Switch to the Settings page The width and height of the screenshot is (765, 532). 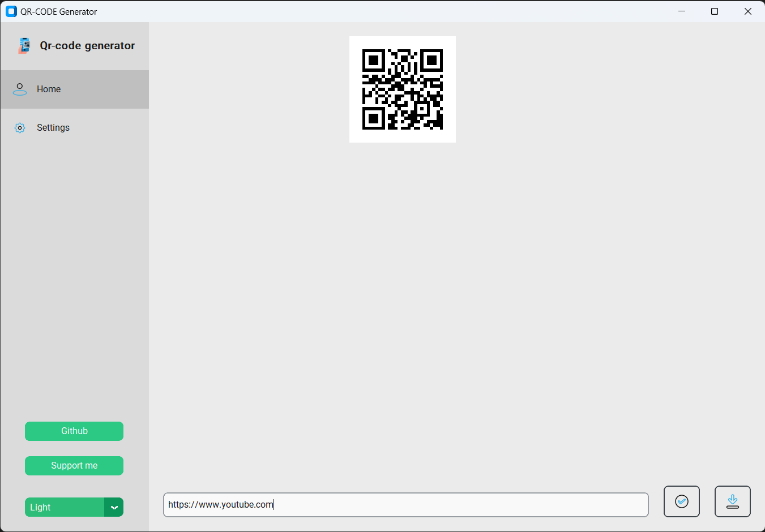(x=53, y=127)
